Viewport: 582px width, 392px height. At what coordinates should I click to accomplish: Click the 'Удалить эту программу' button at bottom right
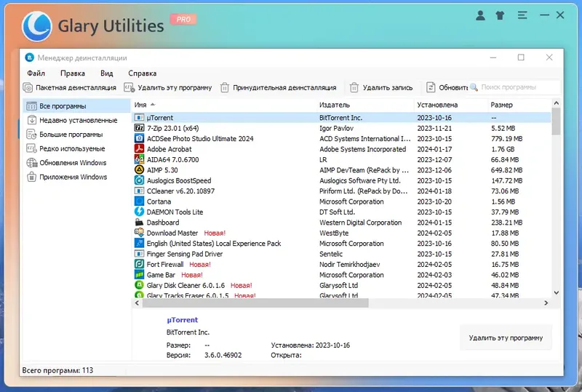click(506, 337)
